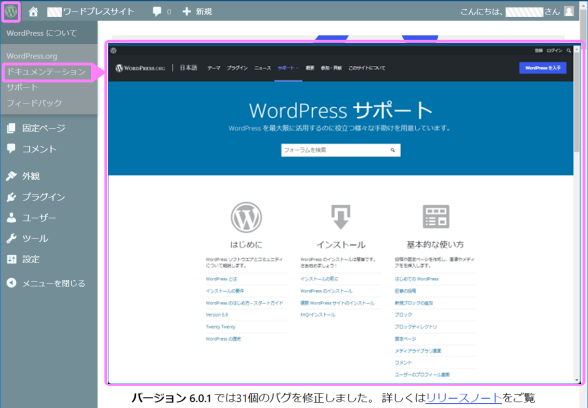Click the blue WordPress を入手 button
588x408 pixels.
pos(543,68)
